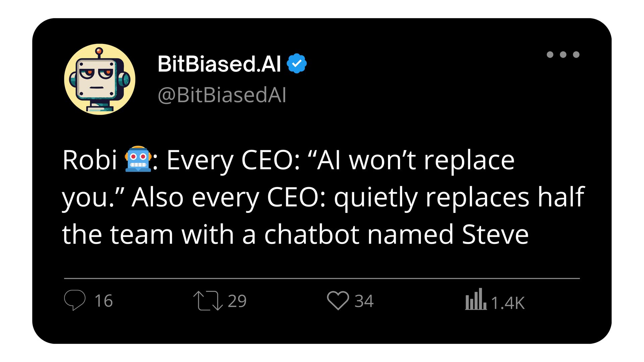Open the BitBiased.AI display name link
The image size is (644, 362).
coord(219,64)
